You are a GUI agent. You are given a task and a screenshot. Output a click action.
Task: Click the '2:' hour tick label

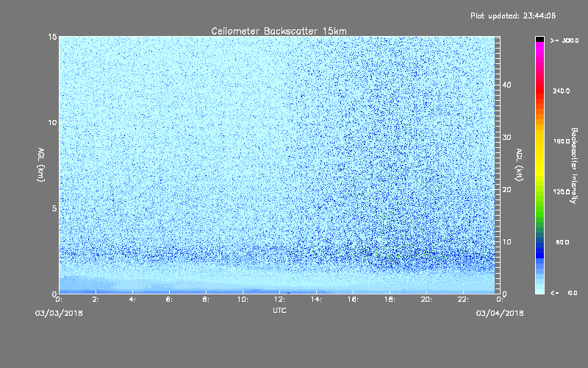pyautogui.click(x=96, y=300)
